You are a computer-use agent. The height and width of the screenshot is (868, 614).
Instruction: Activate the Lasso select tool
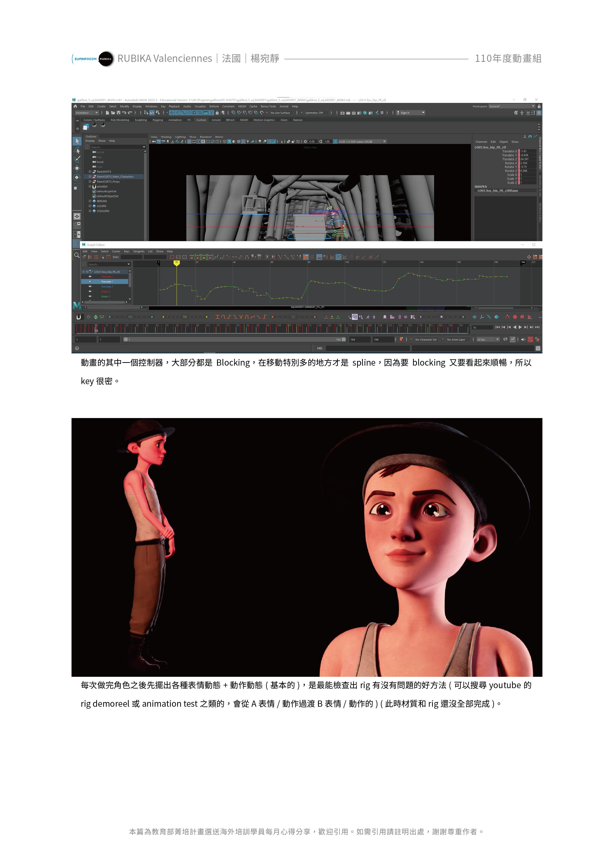pos(77,150)
